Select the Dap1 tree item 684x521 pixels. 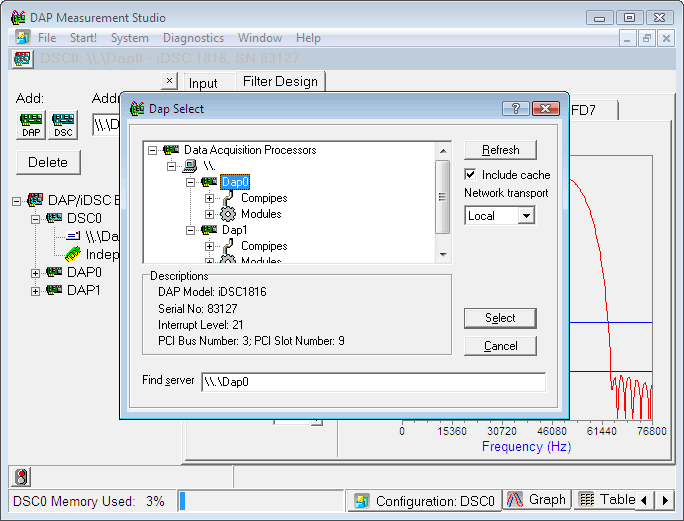coord(235,230)
